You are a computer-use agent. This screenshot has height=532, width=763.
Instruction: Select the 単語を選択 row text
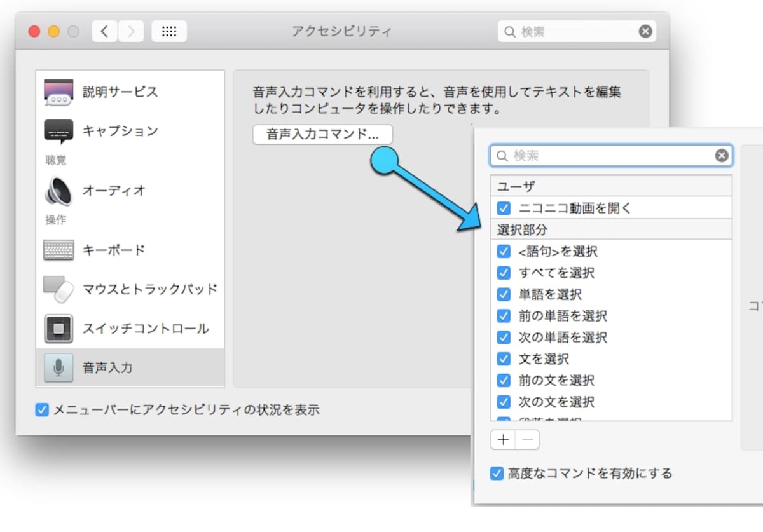(550, 294)
